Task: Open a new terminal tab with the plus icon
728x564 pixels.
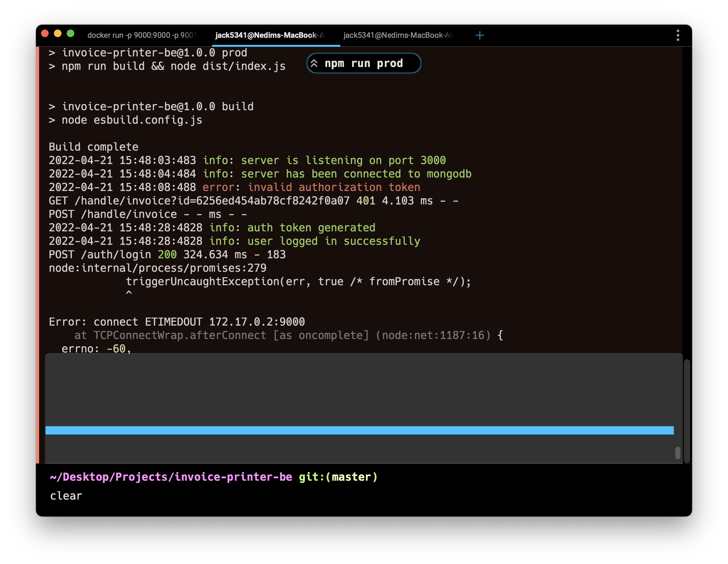Action: [480, 35]
